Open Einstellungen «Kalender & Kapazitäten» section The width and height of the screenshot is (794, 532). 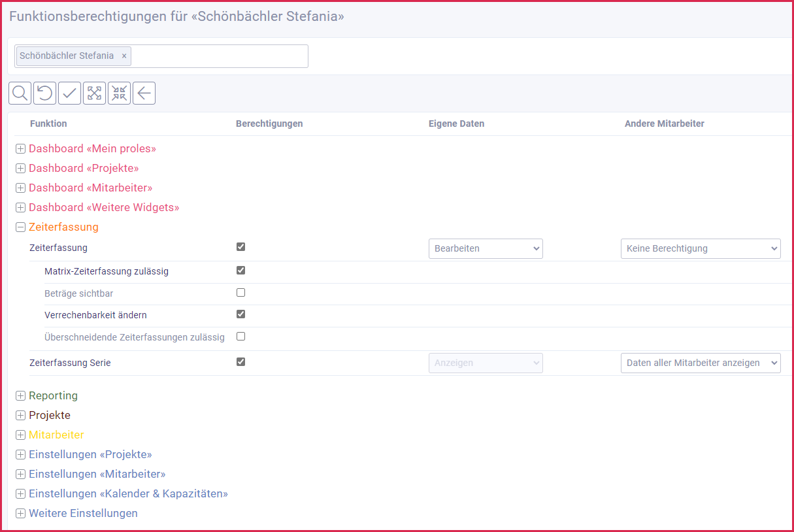coord(128,493)
